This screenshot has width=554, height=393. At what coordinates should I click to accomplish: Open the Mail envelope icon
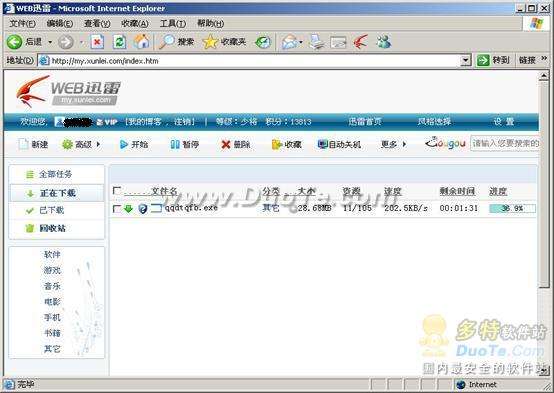click(289, 42)
